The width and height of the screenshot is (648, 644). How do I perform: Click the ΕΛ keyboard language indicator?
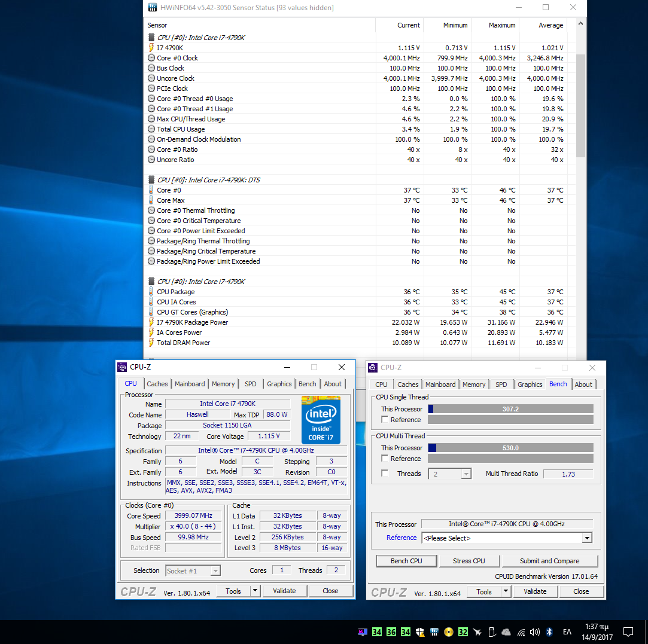coord(567,631)
